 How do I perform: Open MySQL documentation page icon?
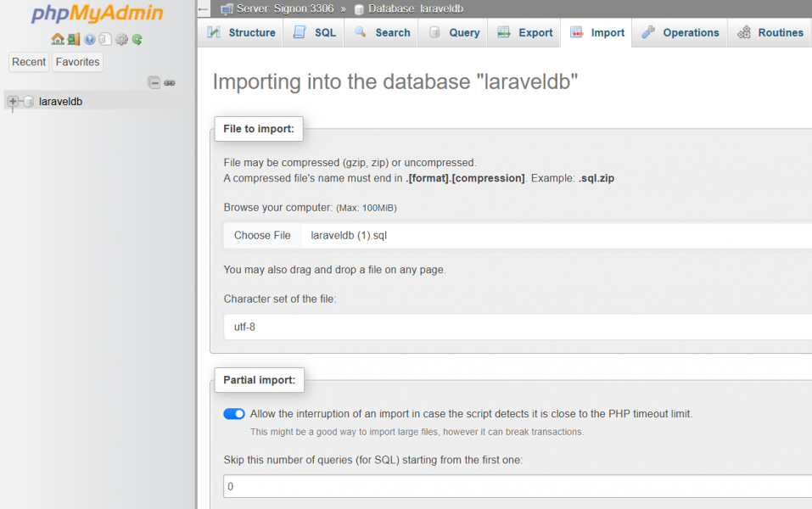[105, 39]
